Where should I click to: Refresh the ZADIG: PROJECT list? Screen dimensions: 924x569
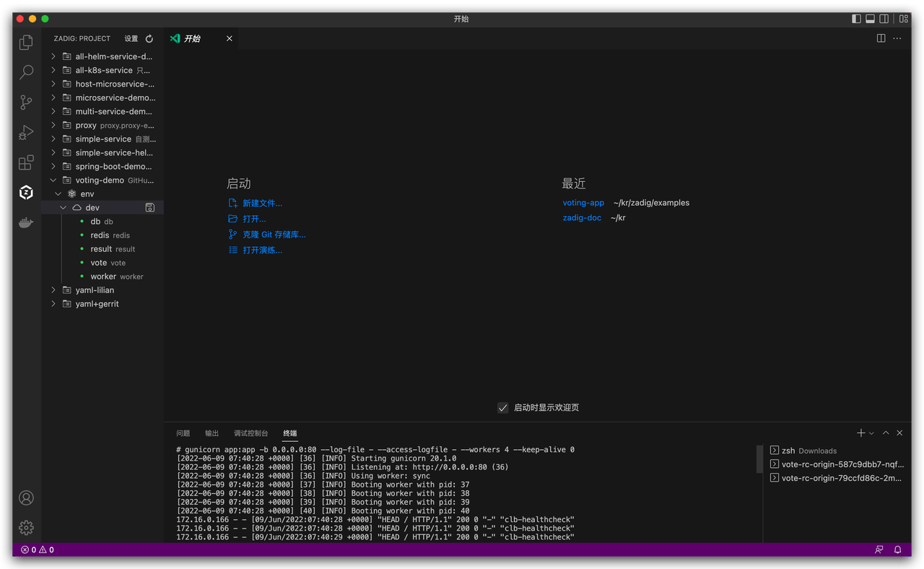[149, 38]
